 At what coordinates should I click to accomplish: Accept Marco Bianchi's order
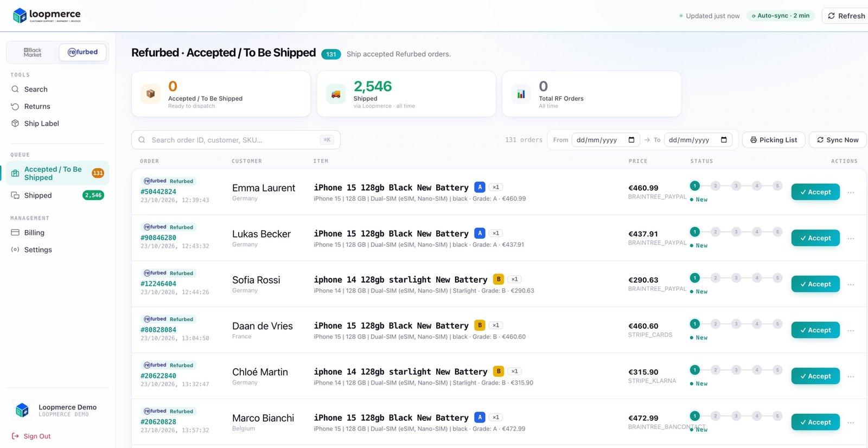(815, 423)
